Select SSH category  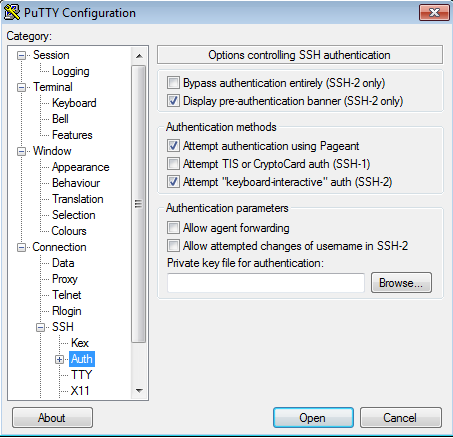(x=63, y=327)
